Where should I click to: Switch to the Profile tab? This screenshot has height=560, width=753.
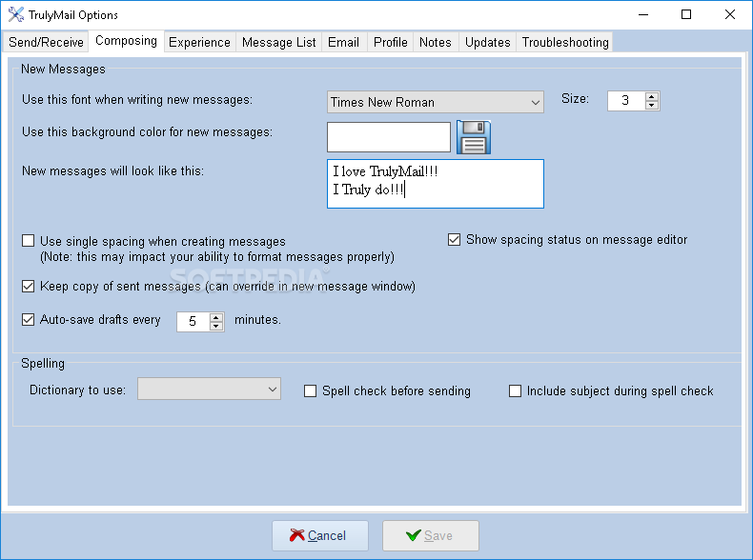pos(391,42)
